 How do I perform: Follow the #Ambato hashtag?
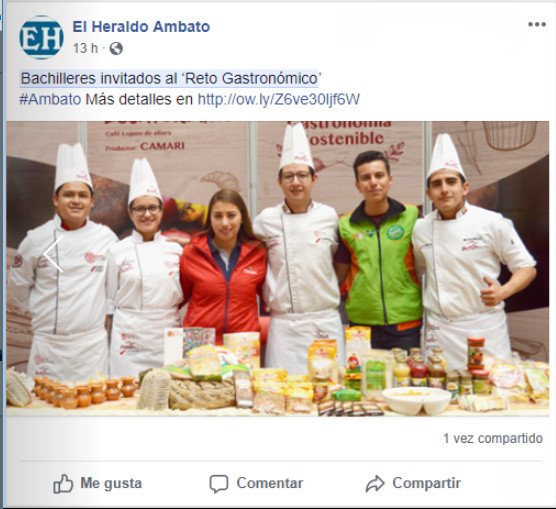point(50,99)
